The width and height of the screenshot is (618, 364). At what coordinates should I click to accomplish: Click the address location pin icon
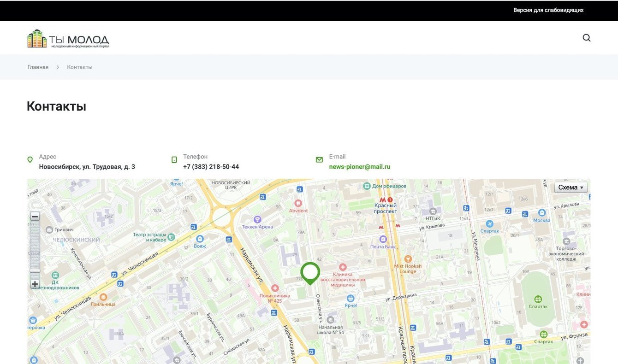tap(30, 160)
